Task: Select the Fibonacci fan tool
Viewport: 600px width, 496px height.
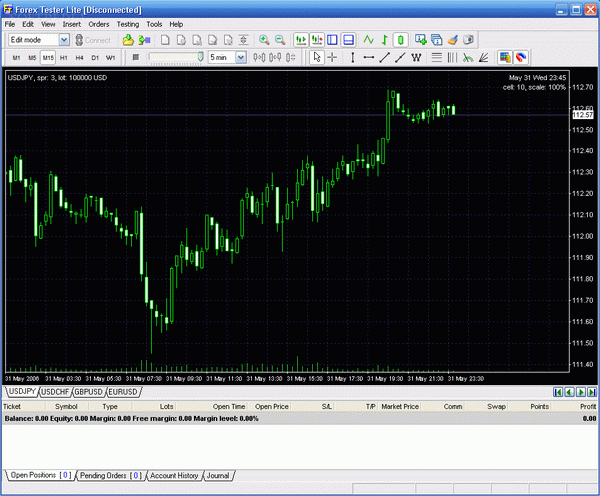Action: point(484,57)
